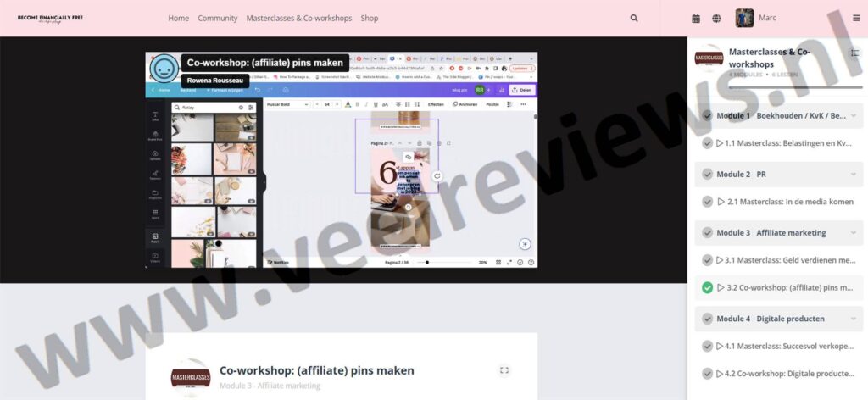Open the Marc user account menu
Screen dimensions: 868x400
coord(755,19)
